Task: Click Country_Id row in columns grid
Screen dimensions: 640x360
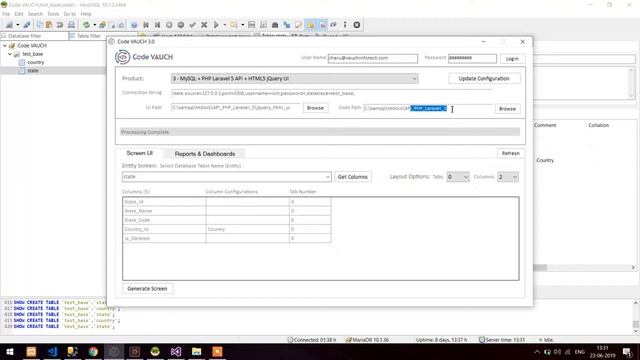Action: (x=227, y=229)
